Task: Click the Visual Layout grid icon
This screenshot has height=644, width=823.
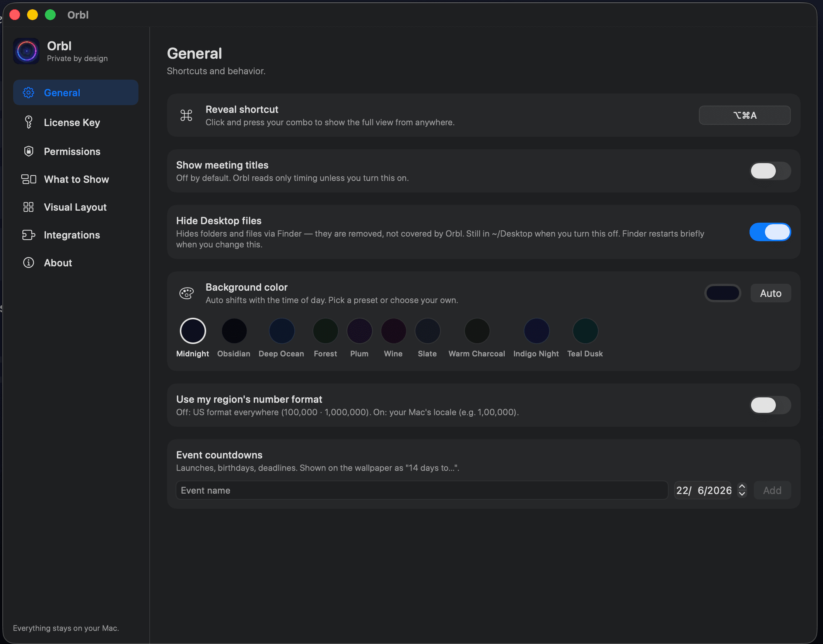Action: pos(29,207)
